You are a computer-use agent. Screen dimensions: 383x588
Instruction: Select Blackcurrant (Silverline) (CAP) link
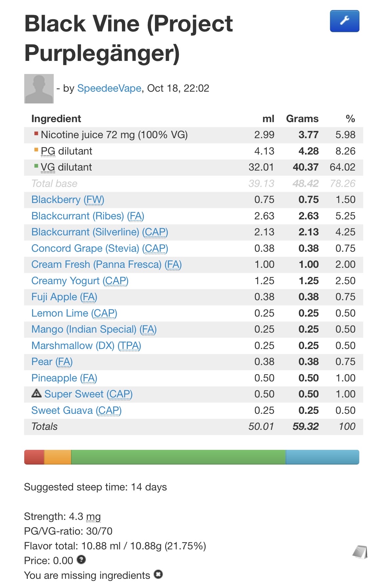100,232
